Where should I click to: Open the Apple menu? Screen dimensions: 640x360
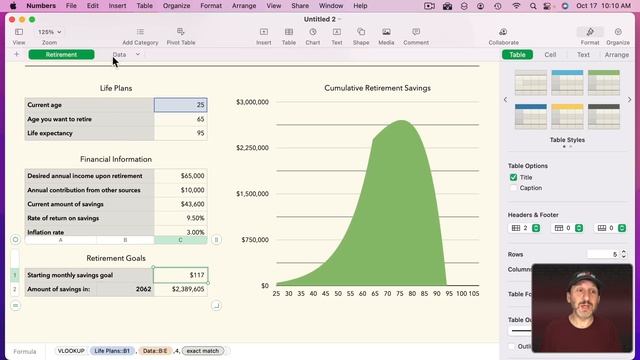point(13,6)
